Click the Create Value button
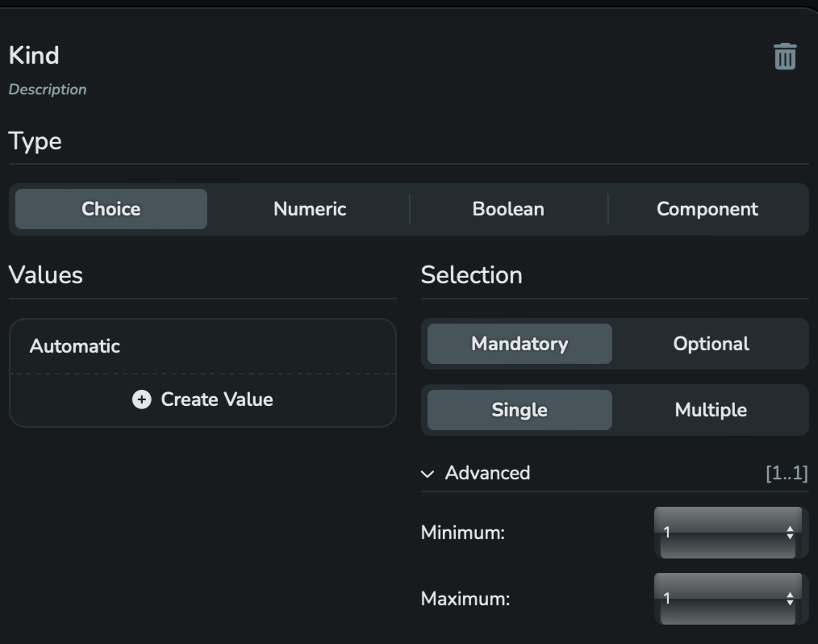Image resolution: width=818 pixels, height=644 pixels. [203, 399]
